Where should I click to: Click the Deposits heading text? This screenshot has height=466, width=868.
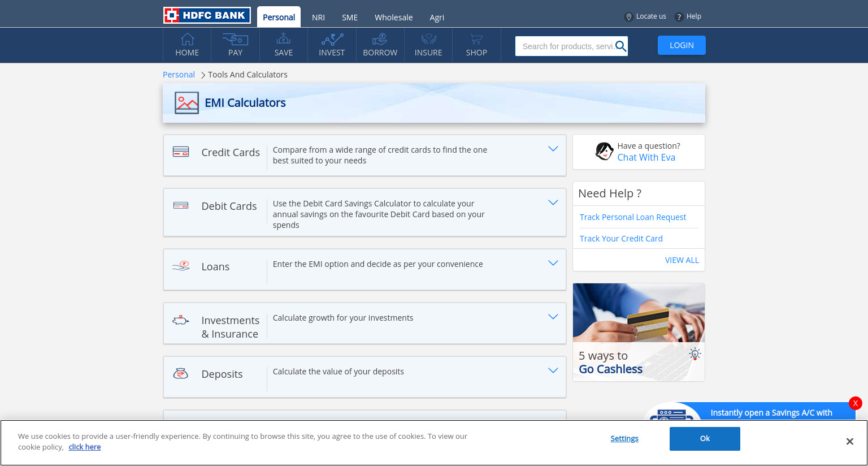pos(222,374)
